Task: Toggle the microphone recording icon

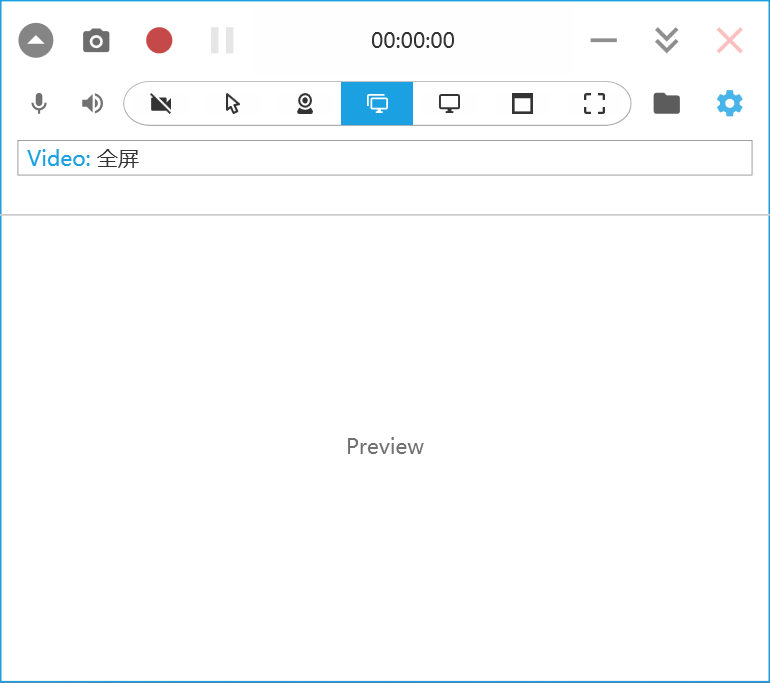Action: click(x=39, y=103)
